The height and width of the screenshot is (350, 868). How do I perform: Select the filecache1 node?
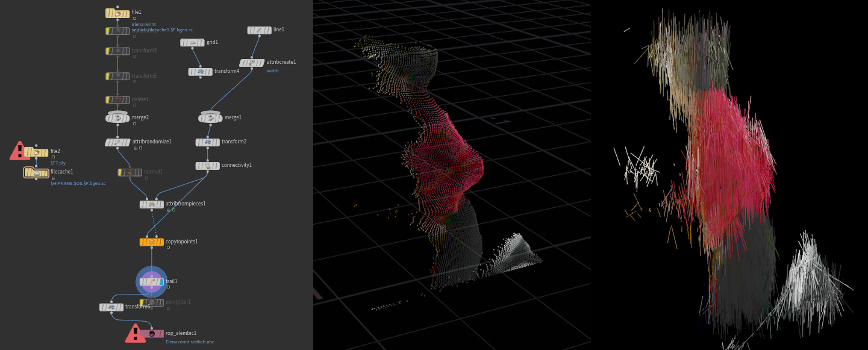click(36, 173)
